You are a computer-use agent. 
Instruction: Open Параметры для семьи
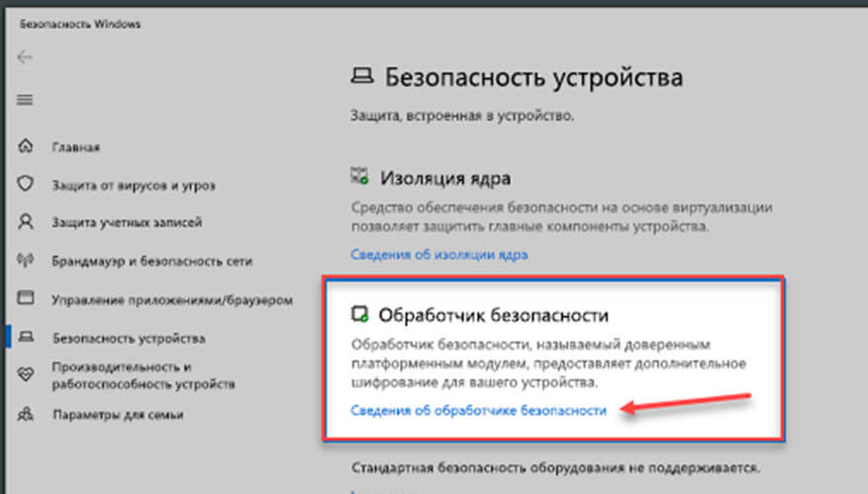118,414
